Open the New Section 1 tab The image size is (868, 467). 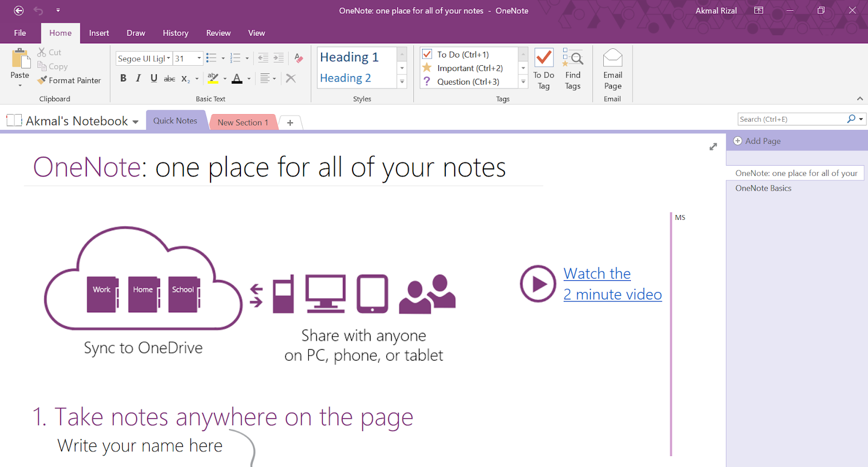pyautogui.click(x=243, y=123)
